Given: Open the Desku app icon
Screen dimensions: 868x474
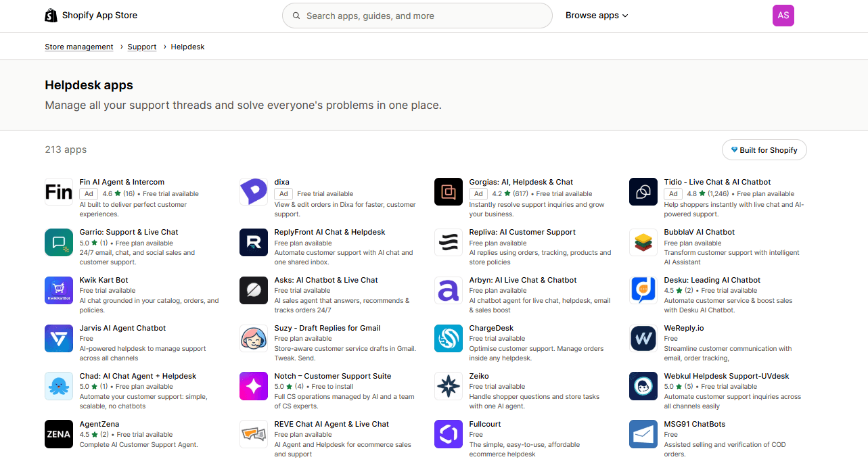Looking at the screenshot, I should [x=643, y=290].
